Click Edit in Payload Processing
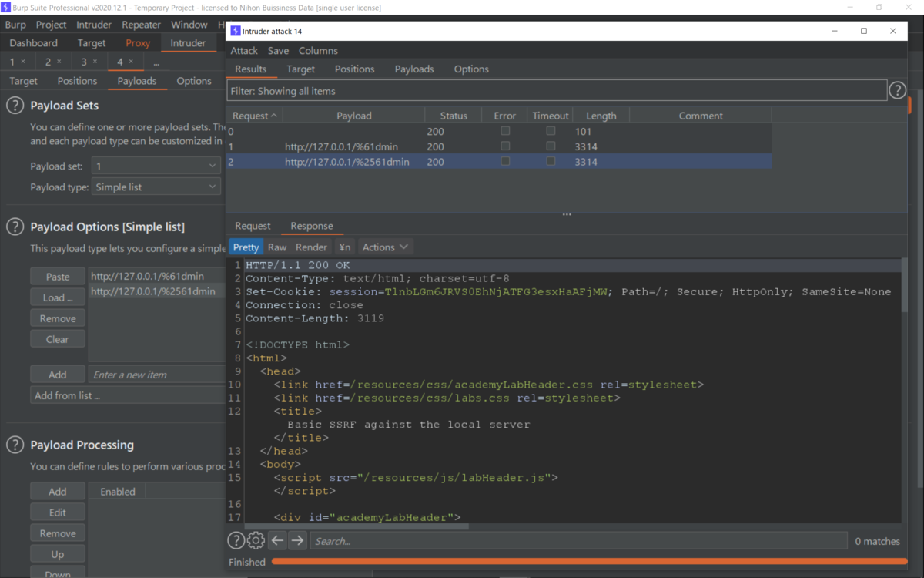This screenshot has width=924, height=578. 58,512
